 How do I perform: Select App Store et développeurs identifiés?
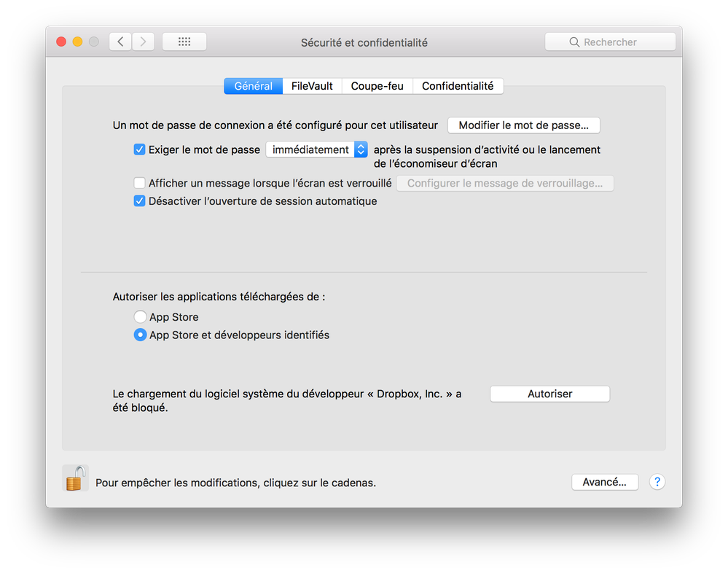click(x=140, y=335)
